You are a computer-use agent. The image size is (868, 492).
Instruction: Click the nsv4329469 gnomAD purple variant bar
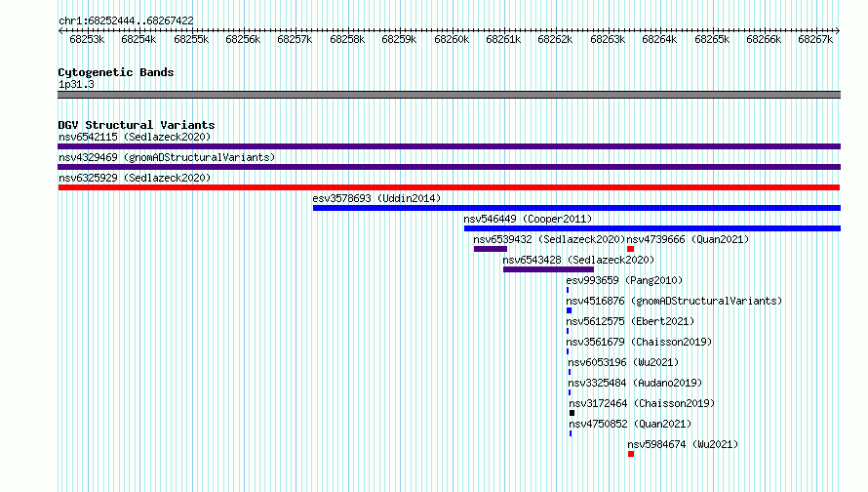click(x=449, y=167)
